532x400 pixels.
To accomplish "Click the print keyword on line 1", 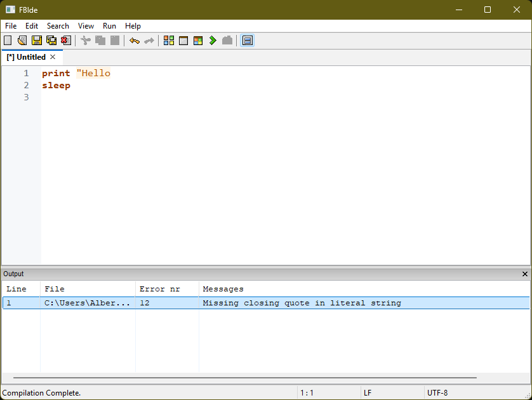I will click(x=56, y=73).
